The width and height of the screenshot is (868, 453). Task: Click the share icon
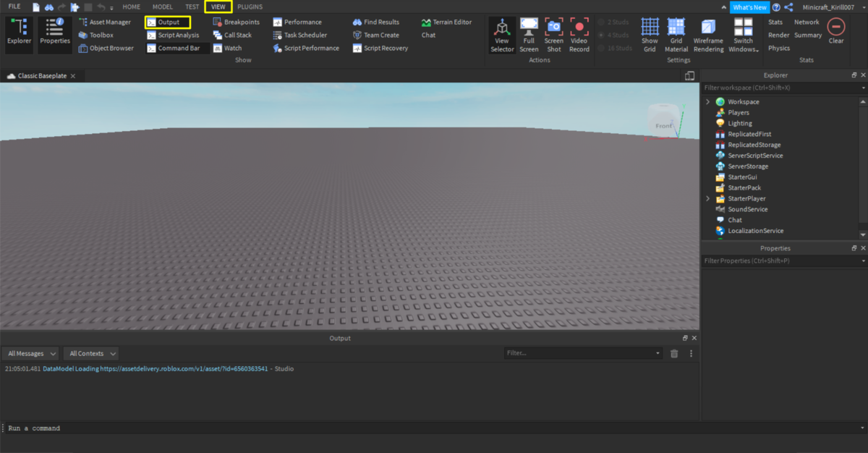coord(788,7)
